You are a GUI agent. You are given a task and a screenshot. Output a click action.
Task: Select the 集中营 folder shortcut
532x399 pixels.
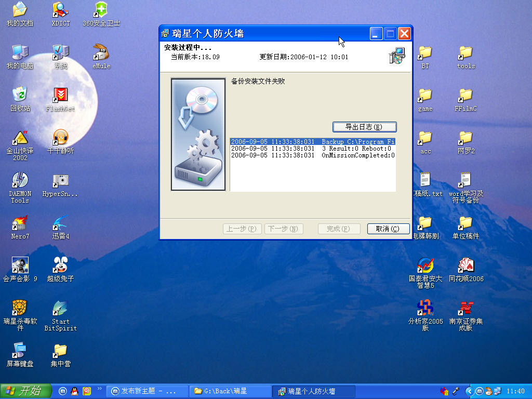[x=60, y=355]
